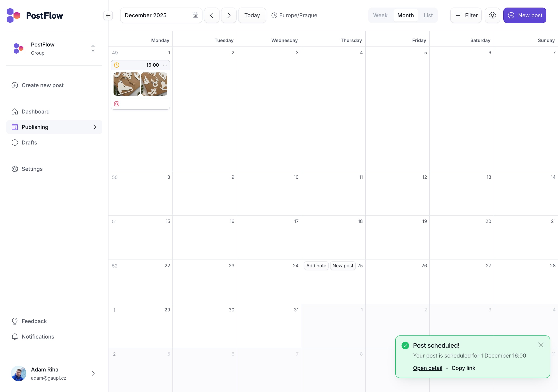Click Today button to return to current date
Screen dimensions: 558x392
point(252,15)
